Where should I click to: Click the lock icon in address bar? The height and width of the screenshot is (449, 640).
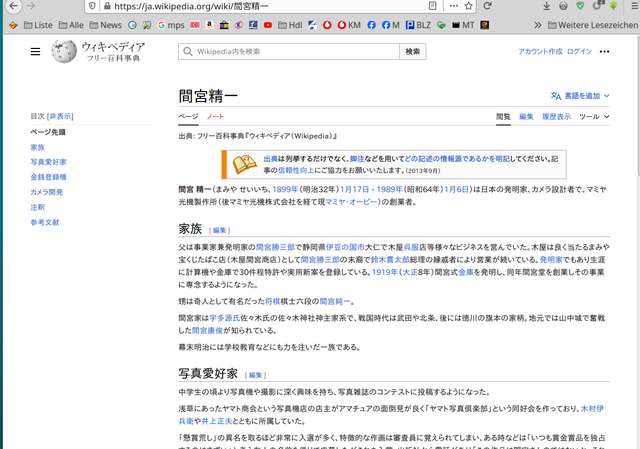[x=104, y=6]
